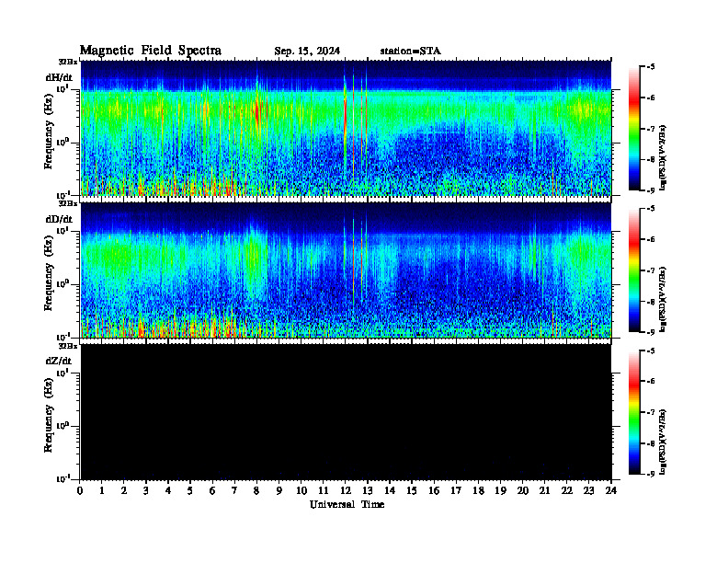The height and width of the screenshot is (563, 728).
Task: Click the '-9' value on the dZ/dt color bar
Action: 651,474
